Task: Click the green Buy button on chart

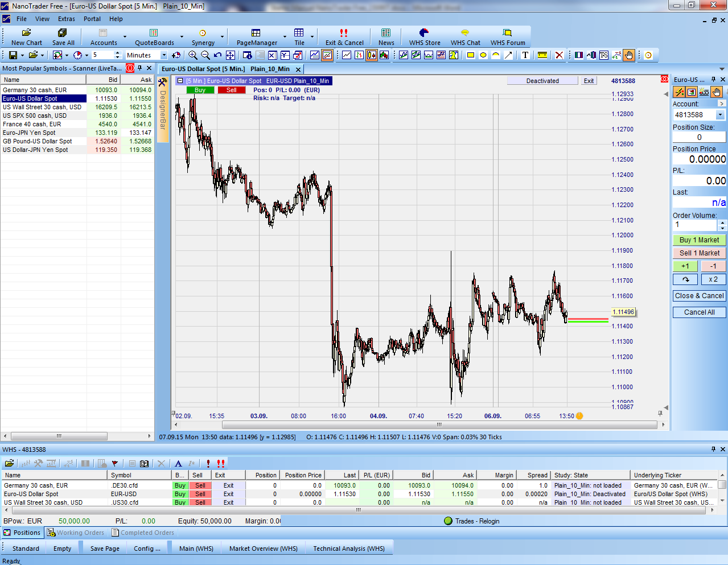Action: 200,90
